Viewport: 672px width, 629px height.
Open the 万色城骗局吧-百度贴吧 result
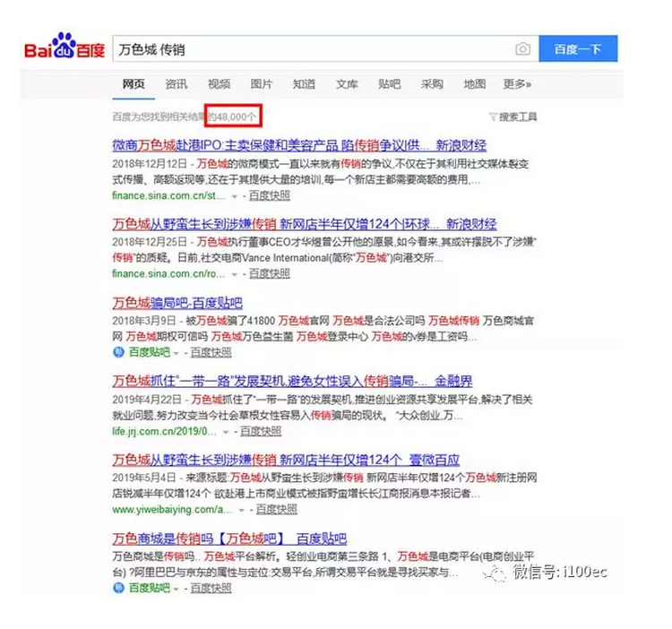click(x=177, y=303)
